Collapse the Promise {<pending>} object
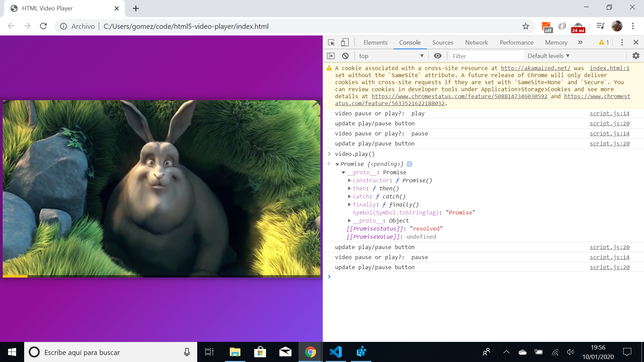Viewport: 644px width, 362px height. [337, 164]
